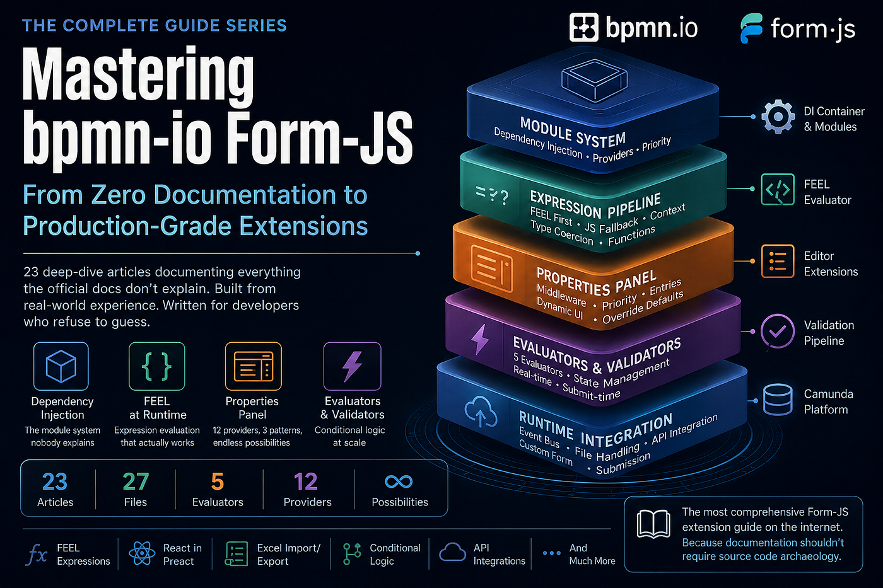Click the open book icon in the quote box
The height and width of the screenshot is (588, 883).
point(653,524)
